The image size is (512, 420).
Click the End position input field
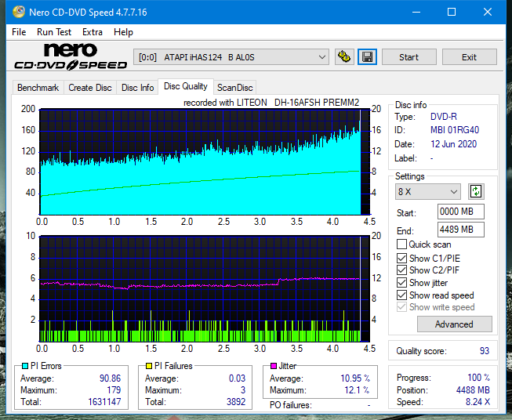(461, 230)
